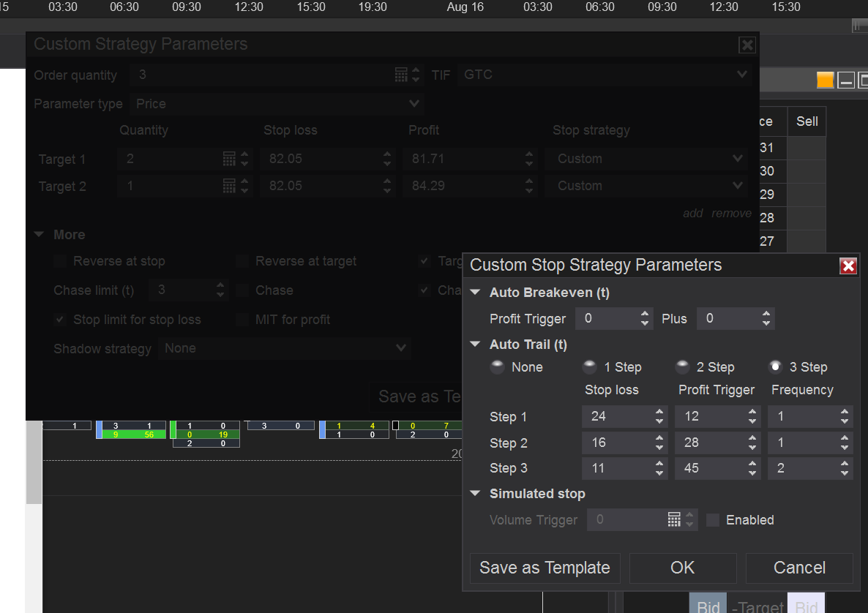The height and width of the screenshot is (613, 868).
Task: Collapse the Simulated stop section
Action: tap(475, 494)
